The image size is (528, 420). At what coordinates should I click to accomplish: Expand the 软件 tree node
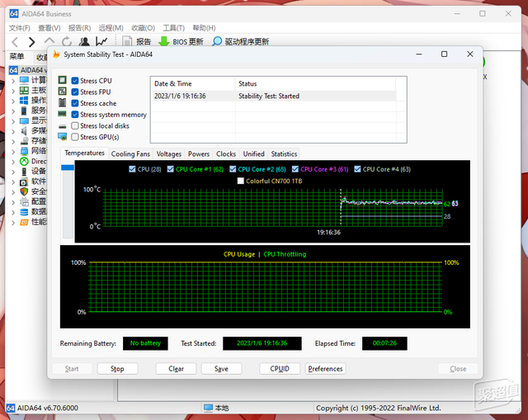point(13,182)
